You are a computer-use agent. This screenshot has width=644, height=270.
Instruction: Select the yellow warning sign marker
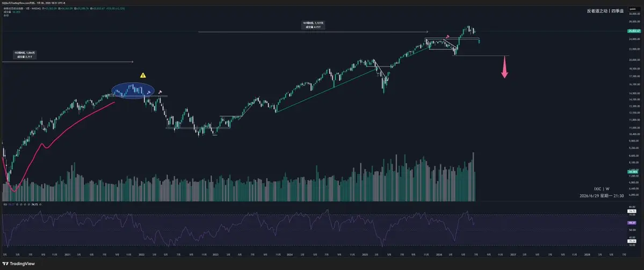click(142, 75)
